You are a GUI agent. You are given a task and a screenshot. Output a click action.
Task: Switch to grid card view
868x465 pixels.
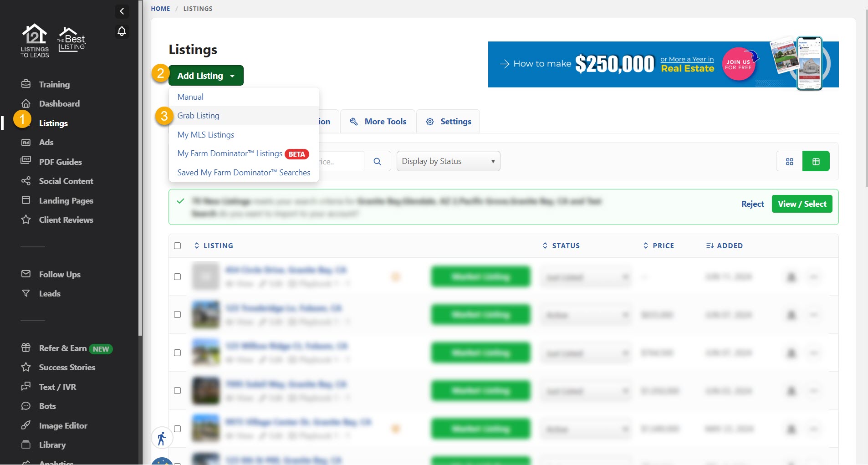(789, 162)
